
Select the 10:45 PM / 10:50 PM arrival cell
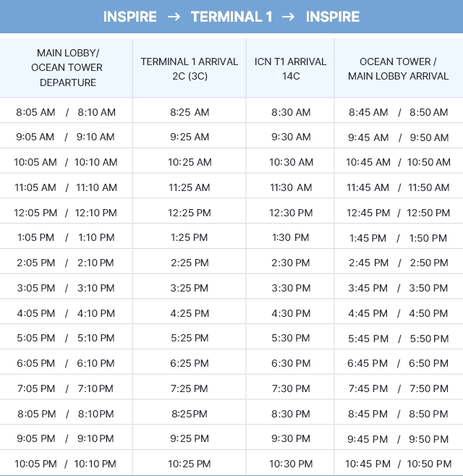(x=398, y=464)
